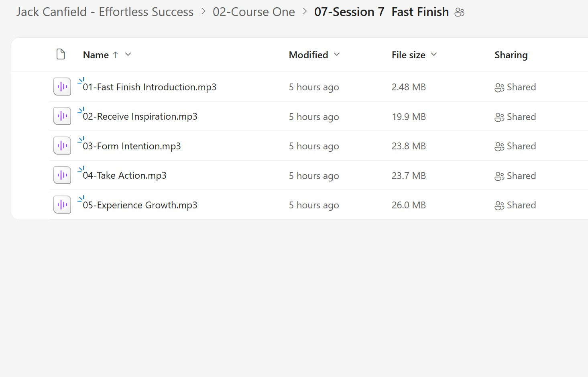This screenshot has height=377, width=588.
Task: Open the Modified column dropdown
Action: tap(337, 55)
